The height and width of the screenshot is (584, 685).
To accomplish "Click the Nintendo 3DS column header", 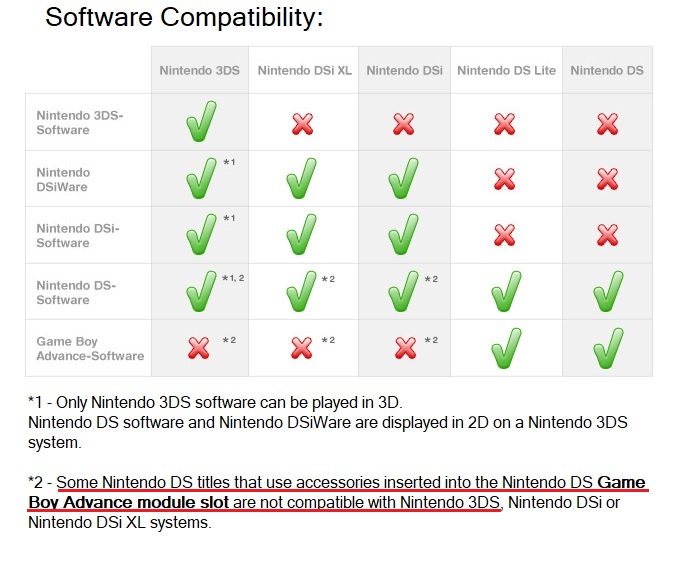I will tap(200, 71).
